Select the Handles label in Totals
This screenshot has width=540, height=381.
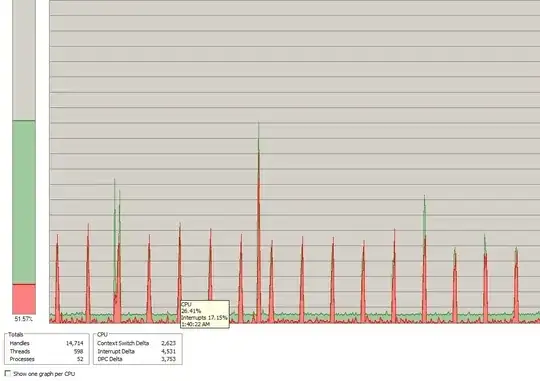coord(20,343)
